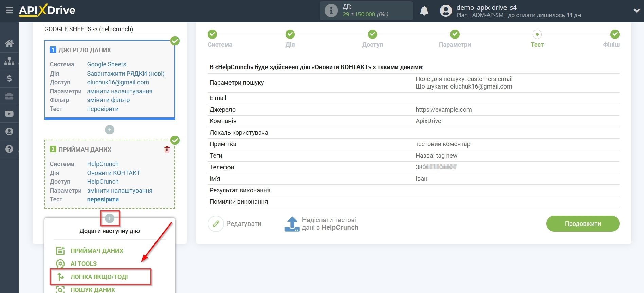Click змінити налаштування in data receiver
This screenshot has width=644, height=293.
point(119,191)
